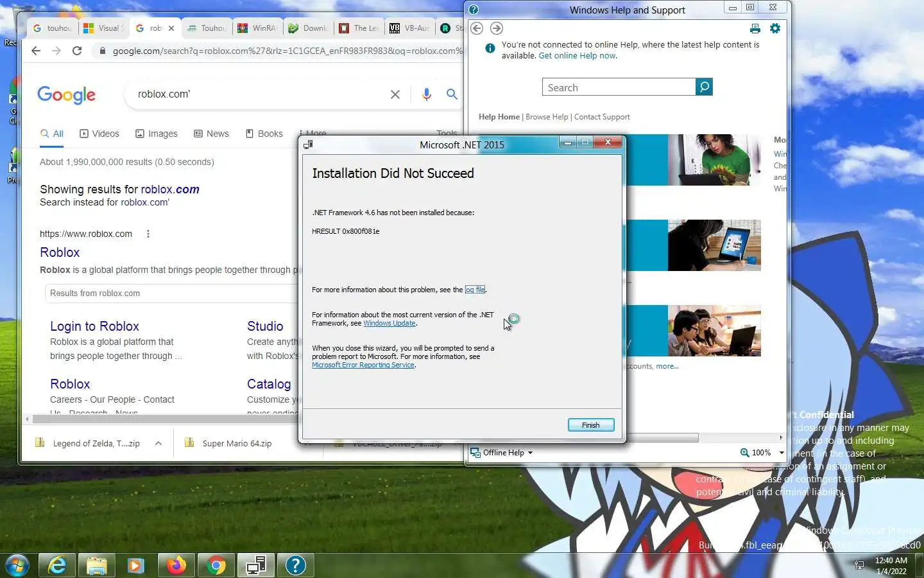Switch to the Download Chrome tab
924x578 pixels.
tap(308, 28)
